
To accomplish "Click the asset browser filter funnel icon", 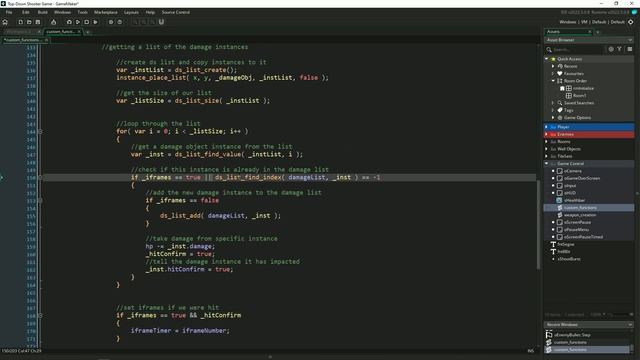I will [619, 49].
